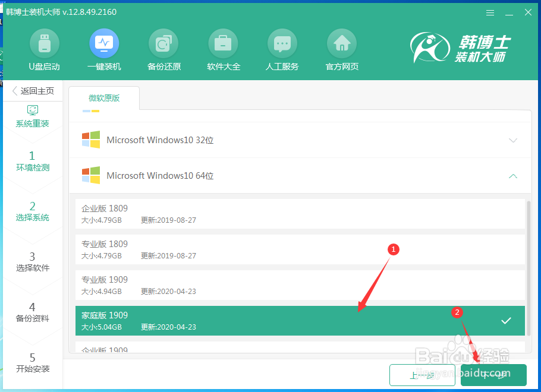Go back using the 返回主页 link
The width and height of the screenshot is (541, 392).
click(x=34, y=90)
